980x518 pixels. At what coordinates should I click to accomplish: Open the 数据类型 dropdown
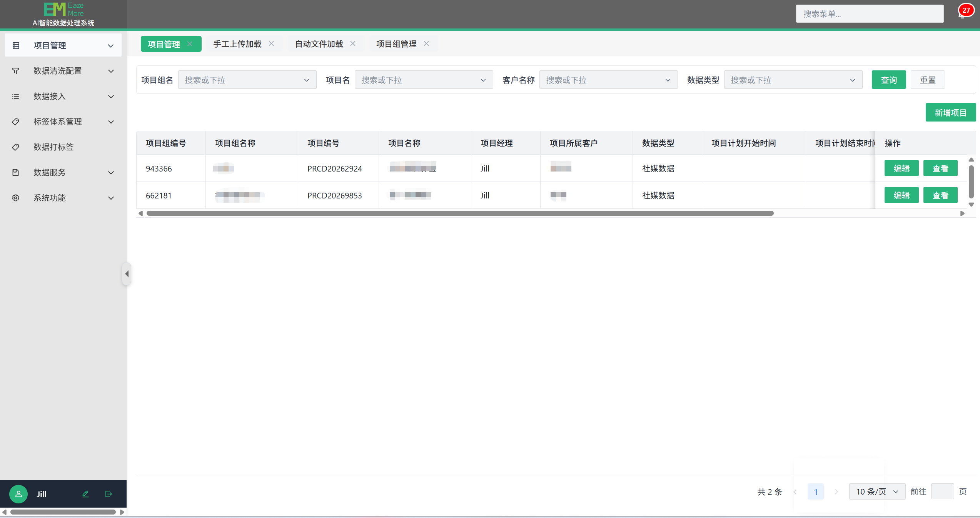[x=793, y=80]
